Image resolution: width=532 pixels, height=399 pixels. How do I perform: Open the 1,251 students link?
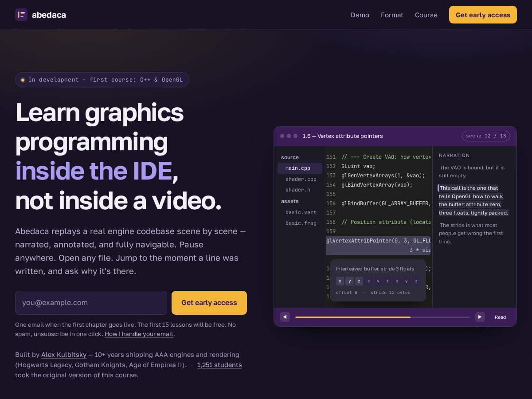click(219, 365)
